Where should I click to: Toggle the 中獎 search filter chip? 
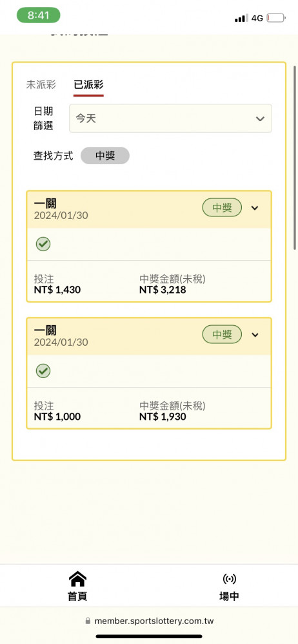point(105,156)
